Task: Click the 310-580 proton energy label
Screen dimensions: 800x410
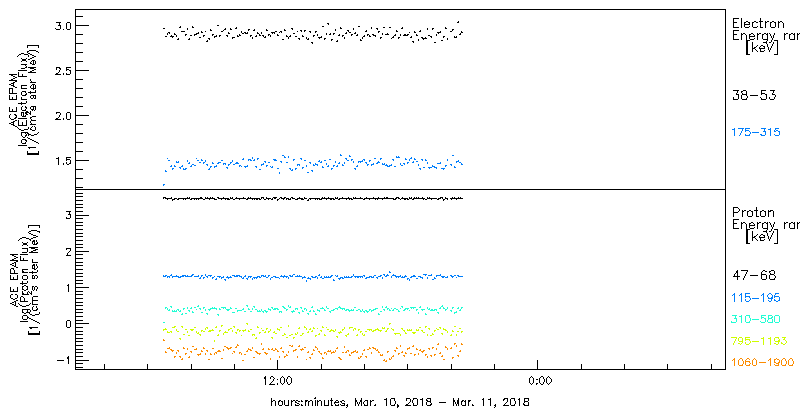Action: tap(756, 319)
